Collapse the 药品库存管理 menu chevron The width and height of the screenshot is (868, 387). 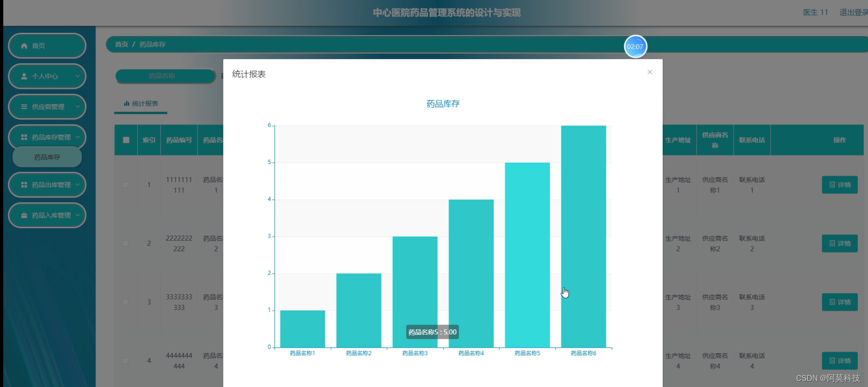[x=78, y=137]
